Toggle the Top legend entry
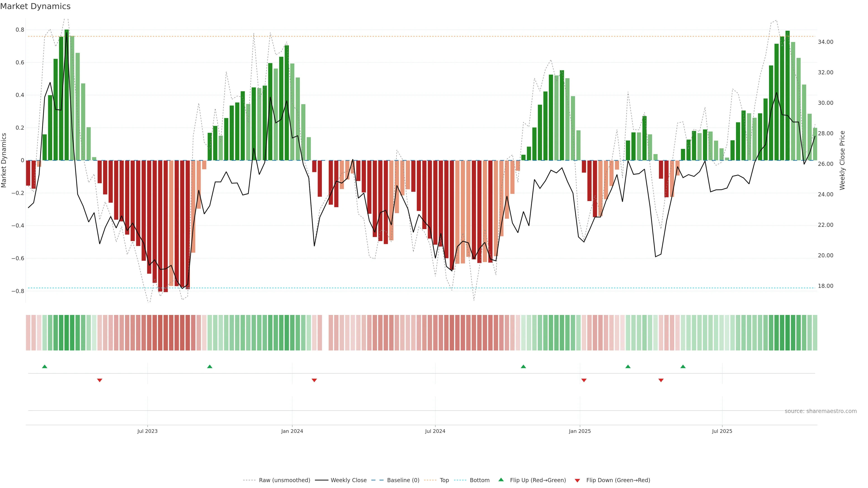The width and height of the screenshot is (868, 488). coord(444,480)
